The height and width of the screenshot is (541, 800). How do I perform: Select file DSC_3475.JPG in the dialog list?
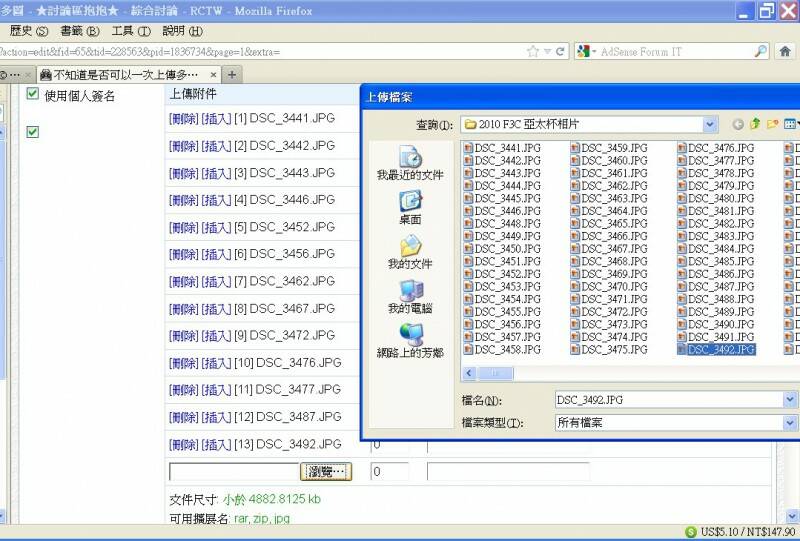point(609,350)
